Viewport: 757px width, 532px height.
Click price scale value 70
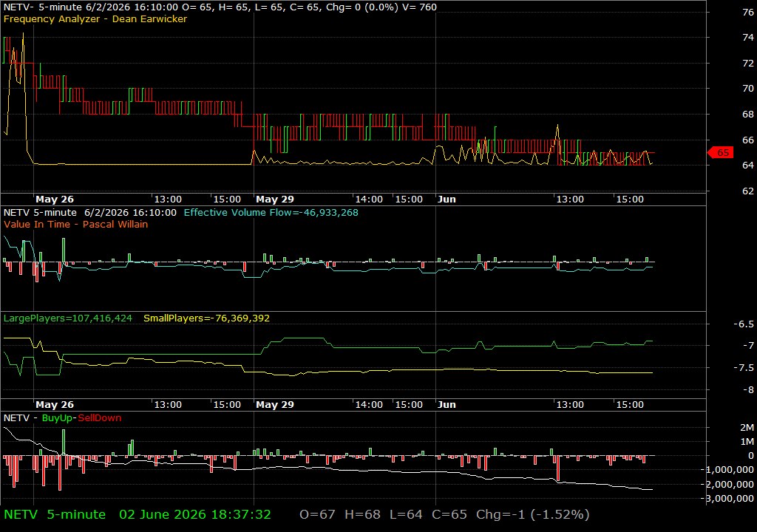tap(748, 89)
